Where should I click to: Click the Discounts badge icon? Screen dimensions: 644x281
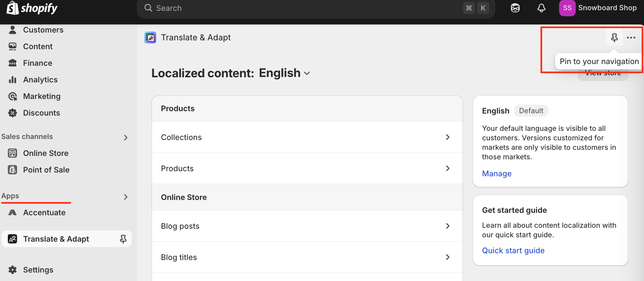tap(13, 113)
